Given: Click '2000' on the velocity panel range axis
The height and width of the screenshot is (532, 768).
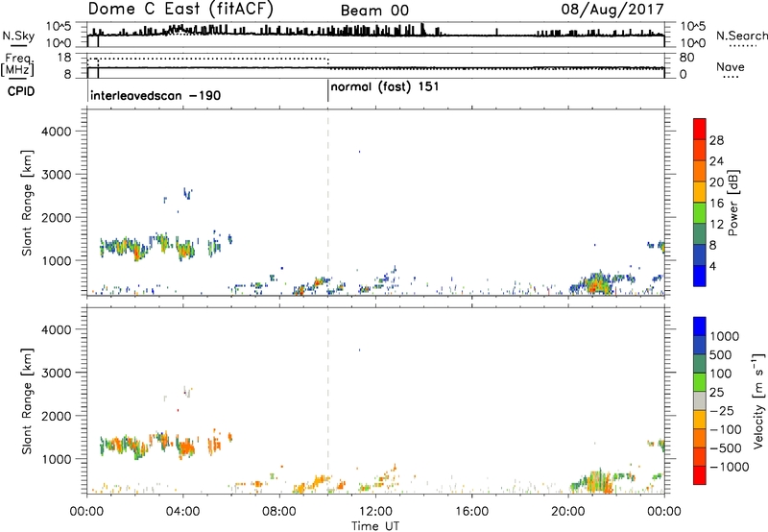Looking at the screenshot, I should pos(57,416).
